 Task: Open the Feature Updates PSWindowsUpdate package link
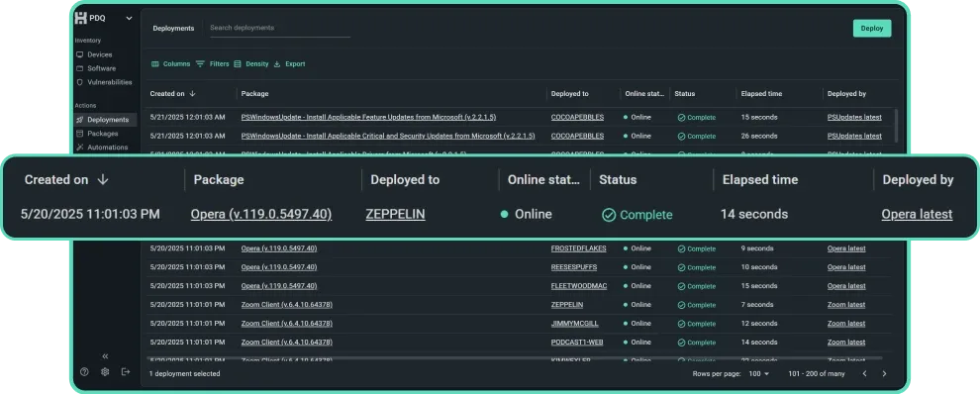(x=368, y=117)
